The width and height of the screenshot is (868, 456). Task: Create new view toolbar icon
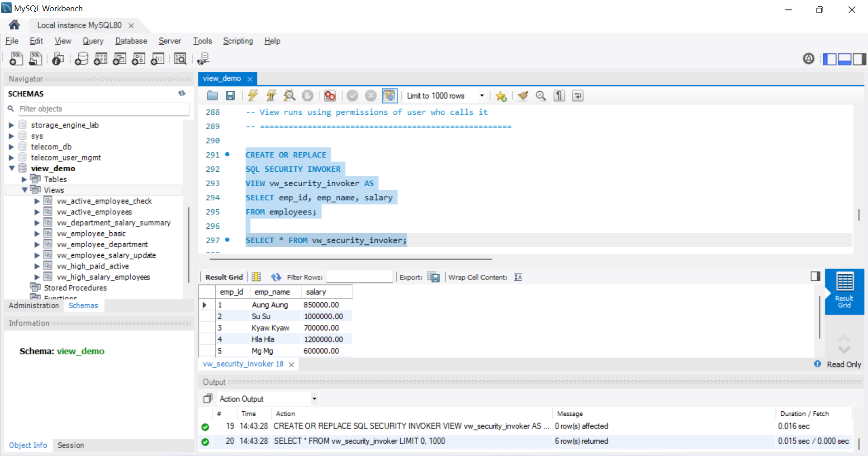(x=119, y=59)
